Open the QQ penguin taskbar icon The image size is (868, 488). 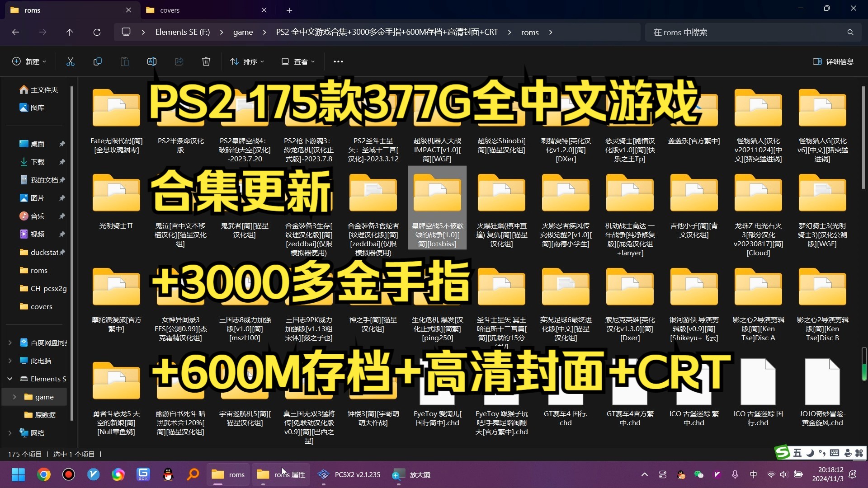[168, 474]
